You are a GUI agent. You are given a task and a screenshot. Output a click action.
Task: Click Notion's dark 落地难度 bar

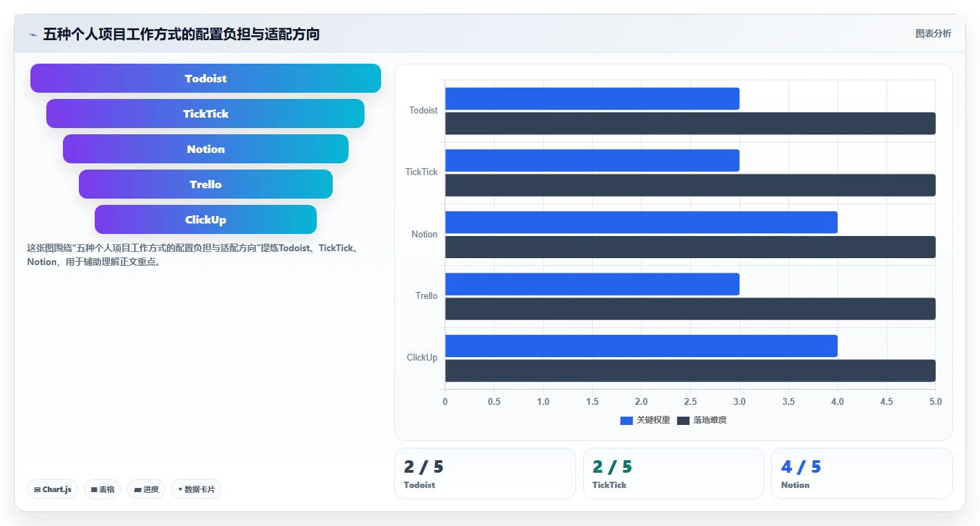(690, 247)
